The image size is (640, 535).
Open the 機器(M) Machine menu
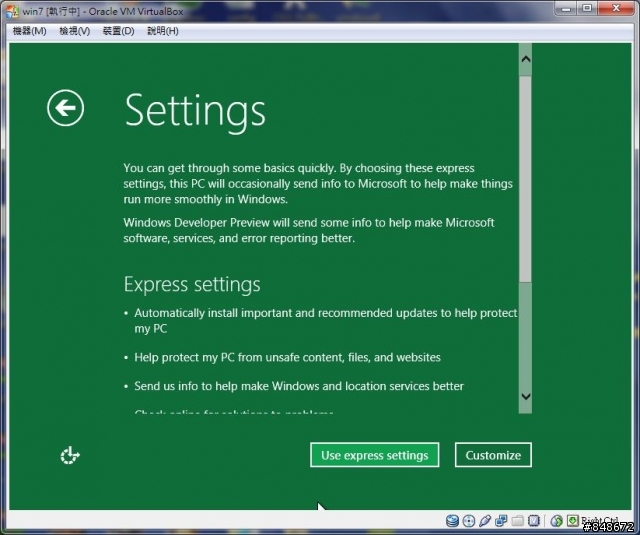pos(29,31)
